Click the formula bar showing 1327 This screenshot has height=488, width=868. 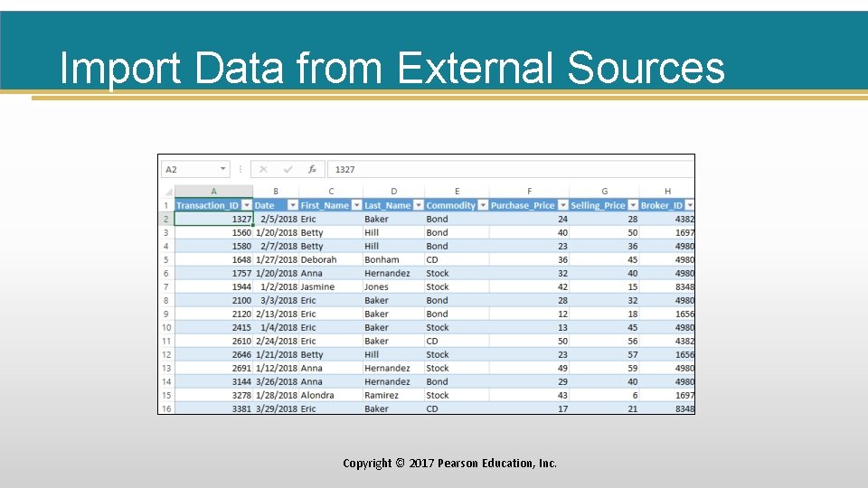coord(511,169)
